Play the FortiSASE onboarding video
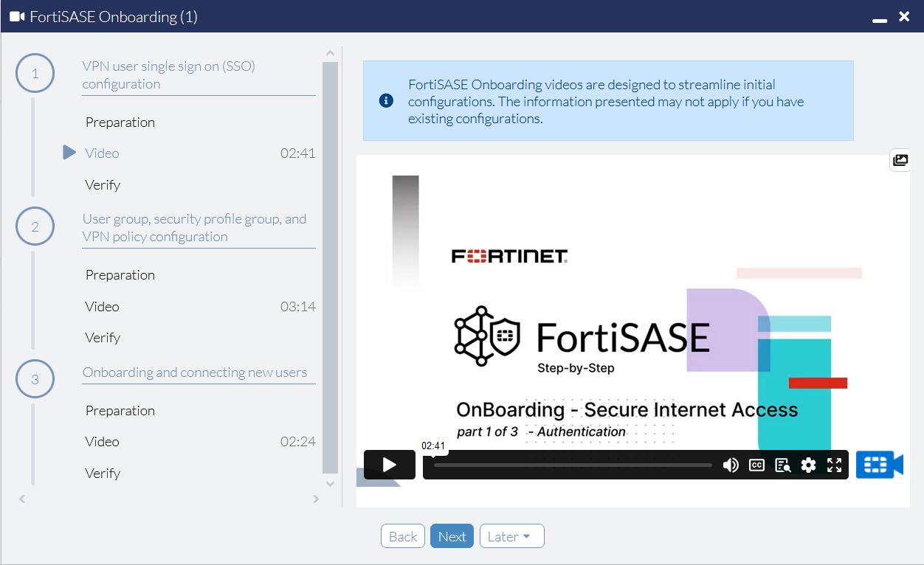The image size is (924, 565). (x=389, y=465)
